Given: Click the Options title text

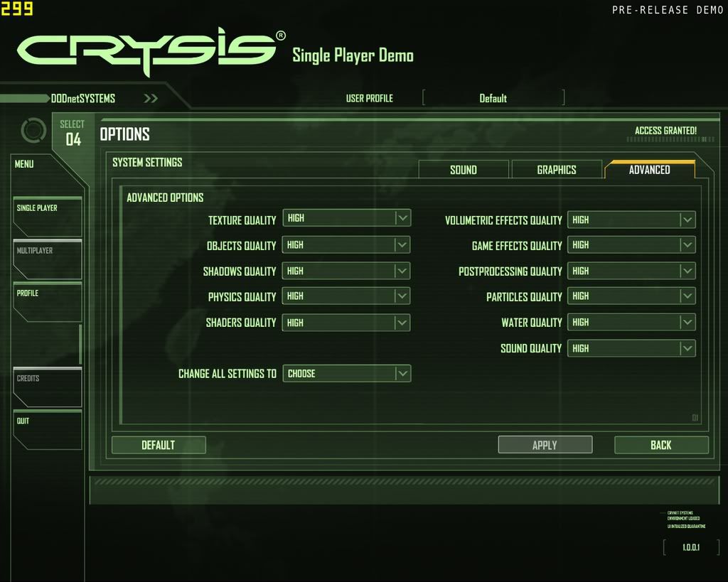Looking at the screenshot, I should point(125,134).
